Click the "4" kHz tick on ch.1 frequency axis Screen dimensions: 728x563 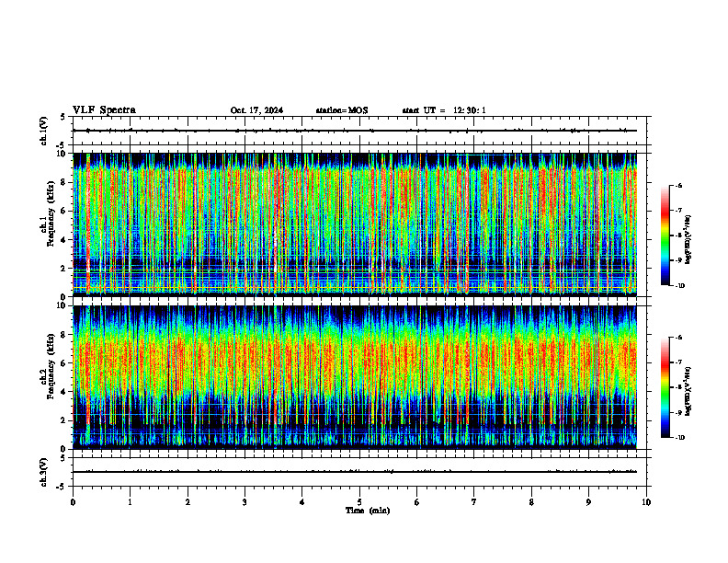pos(65,240)
